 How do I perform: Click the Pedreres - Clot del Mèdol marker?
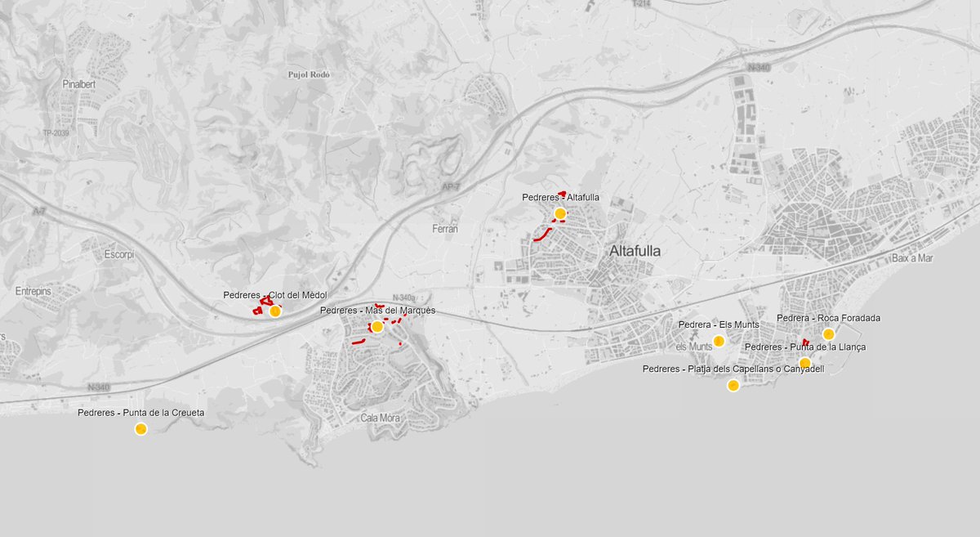click(275, 311)
